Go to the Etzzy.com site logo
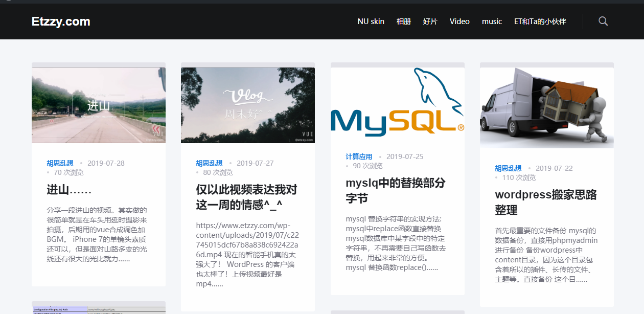This screenshot has height=314, width=644. click(x=61, y=21)
